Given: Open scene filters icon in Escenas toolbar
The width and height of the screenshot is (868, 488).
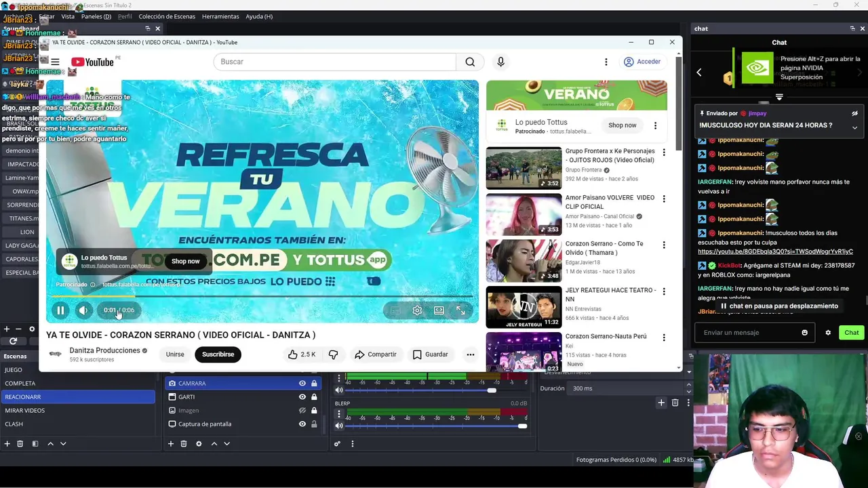Looking at the screenshot, I should (35, 444).
